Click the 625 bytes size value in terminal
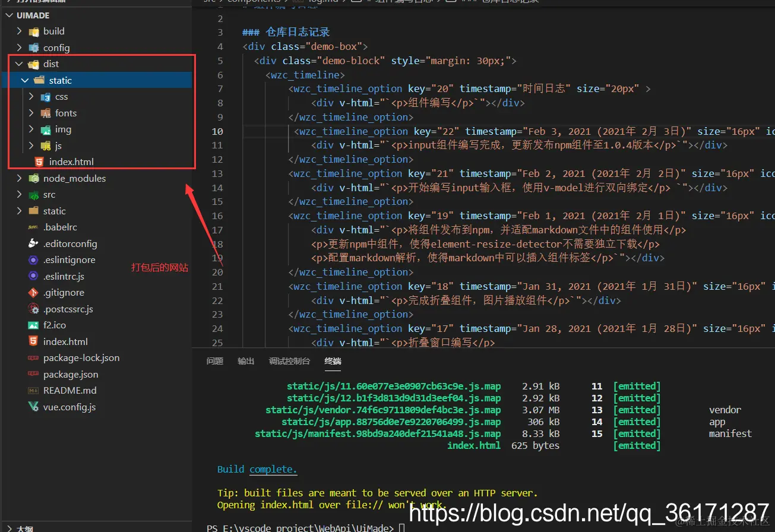The width and height of the screenshot is (775, 532). coord(535,446)
